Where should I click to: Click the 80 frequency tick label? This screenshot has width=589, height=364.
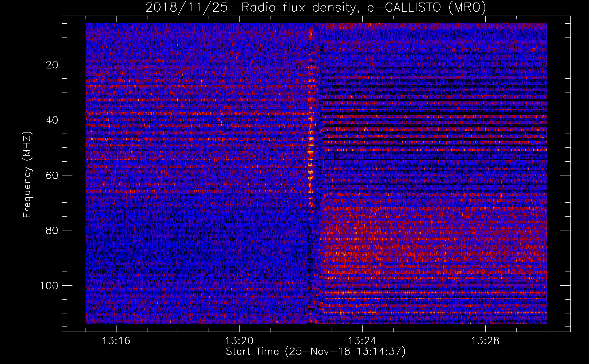click(52, 230)
